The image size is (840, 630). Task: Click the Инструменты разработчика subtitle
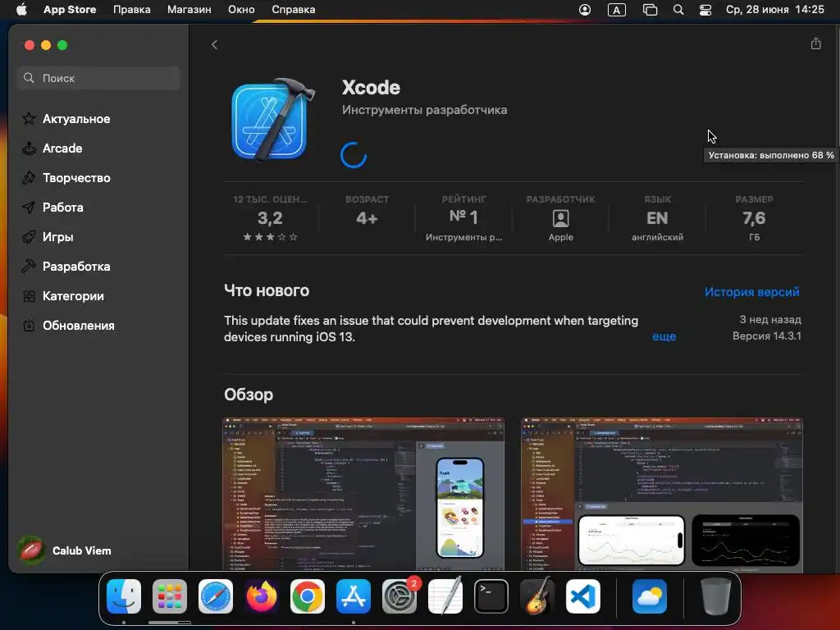pyautogui.click(x=424, y=110)
